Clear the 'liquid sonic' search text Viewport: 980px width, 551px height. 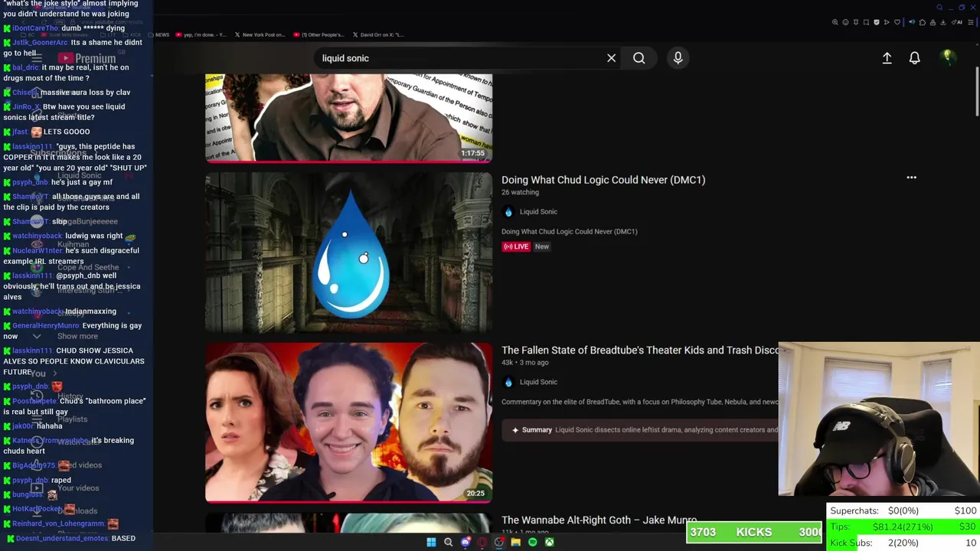[x=611, y=58]
